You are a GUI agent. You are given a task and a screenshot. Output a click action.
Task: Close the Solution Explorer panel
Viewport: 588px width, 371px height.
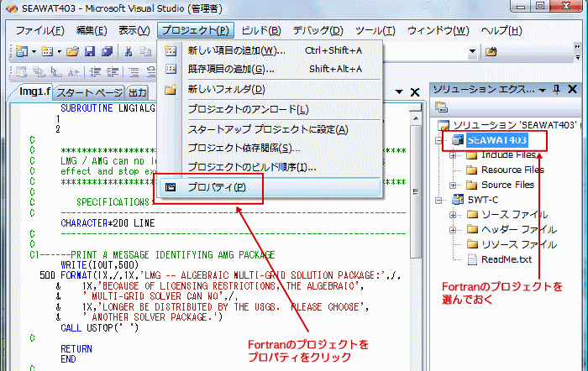tap(572, 89)
